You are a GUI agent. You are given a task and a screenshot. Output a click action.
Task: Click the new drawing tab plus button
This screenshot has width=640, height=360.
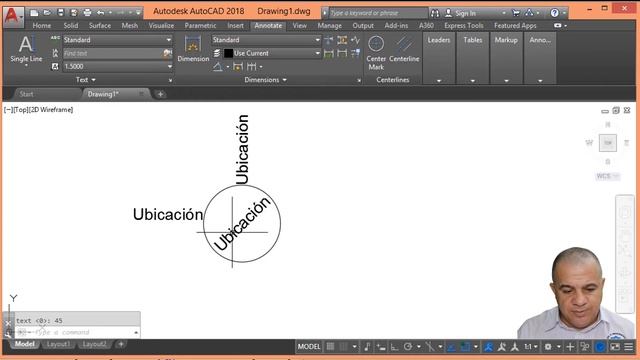point(160,94)
